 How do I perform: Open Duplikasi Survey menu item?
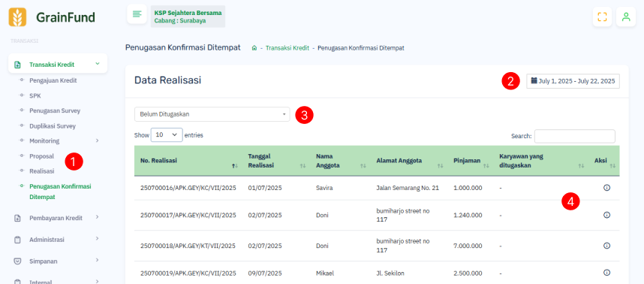click(53, 126)
